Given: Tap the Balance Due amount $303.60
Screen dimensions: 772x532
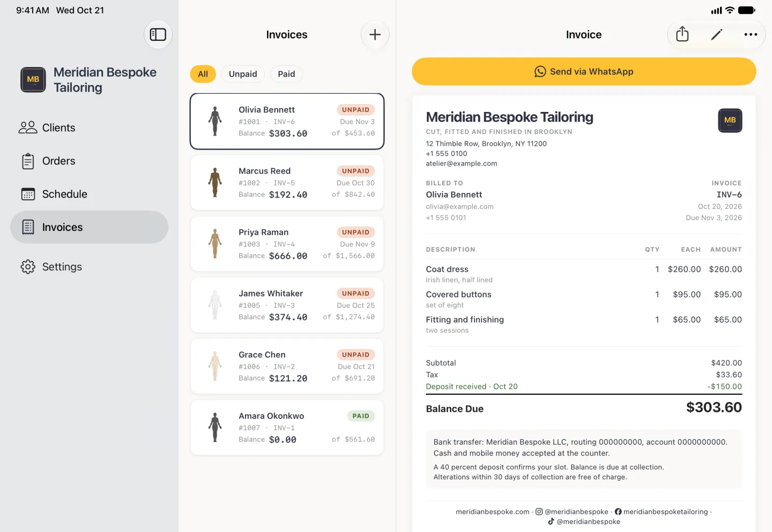Looking at the screenshot, I should coord(714,408).
